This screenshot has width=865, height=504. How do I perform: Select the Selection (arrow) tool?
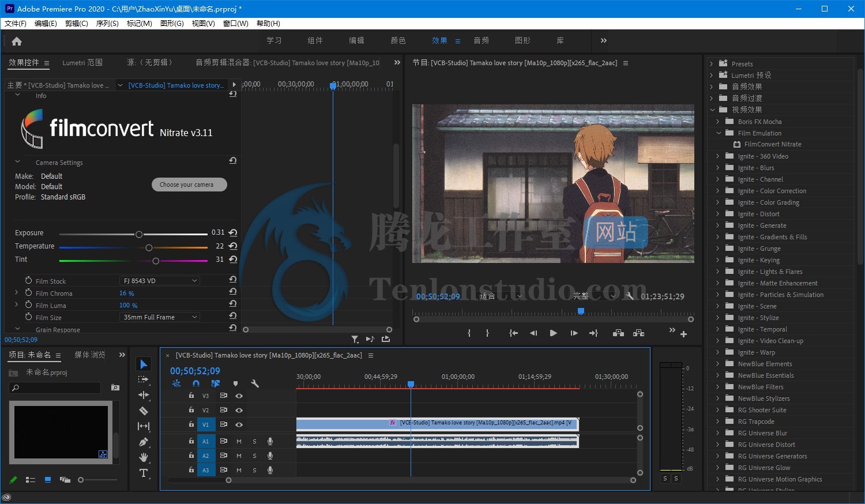[x=144, y=364]
